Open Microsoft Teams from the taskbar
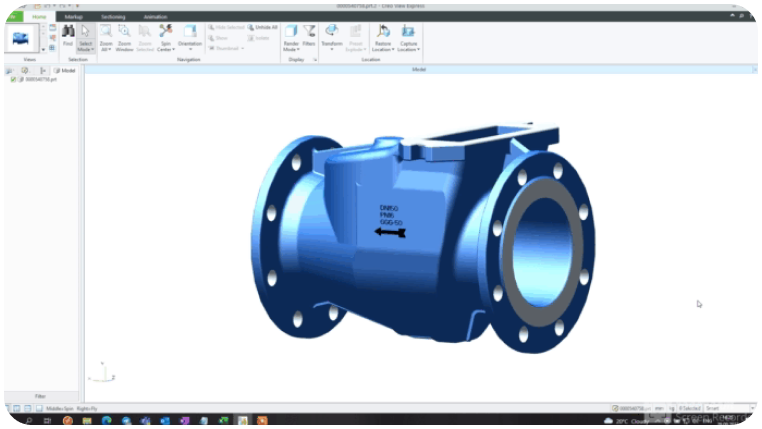This screenshot has height=429, width=762. (145, 420)
